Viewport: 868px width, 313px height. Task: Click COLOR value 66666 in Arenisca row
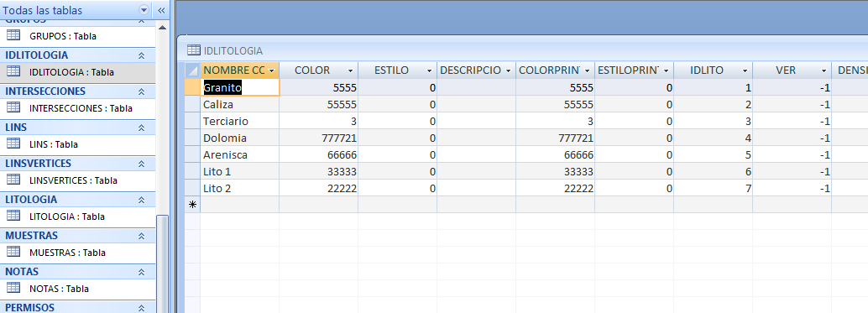[x=319, y=154]
